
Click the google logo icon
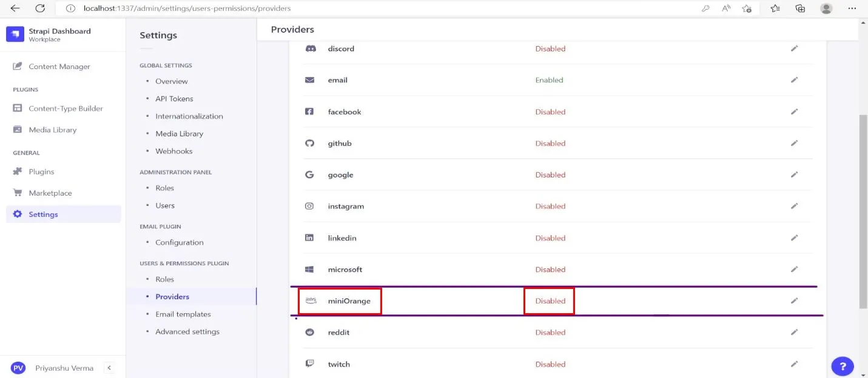(309, 174)
